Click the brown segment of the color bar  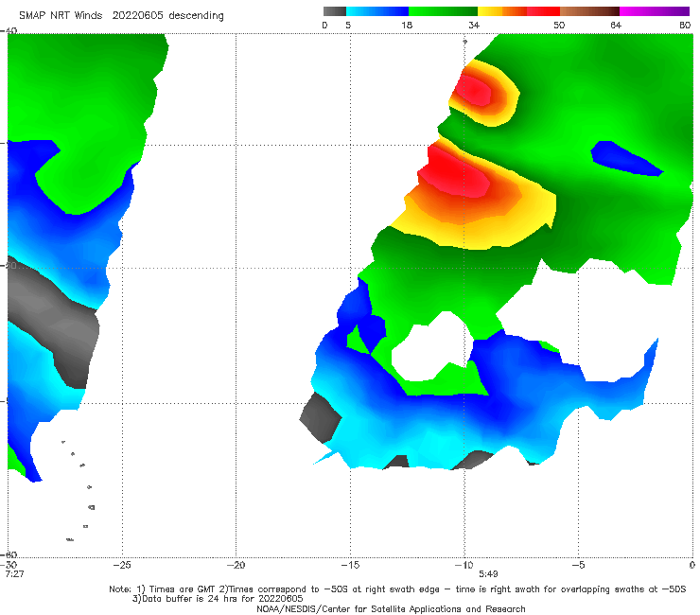tap(589, 11)
